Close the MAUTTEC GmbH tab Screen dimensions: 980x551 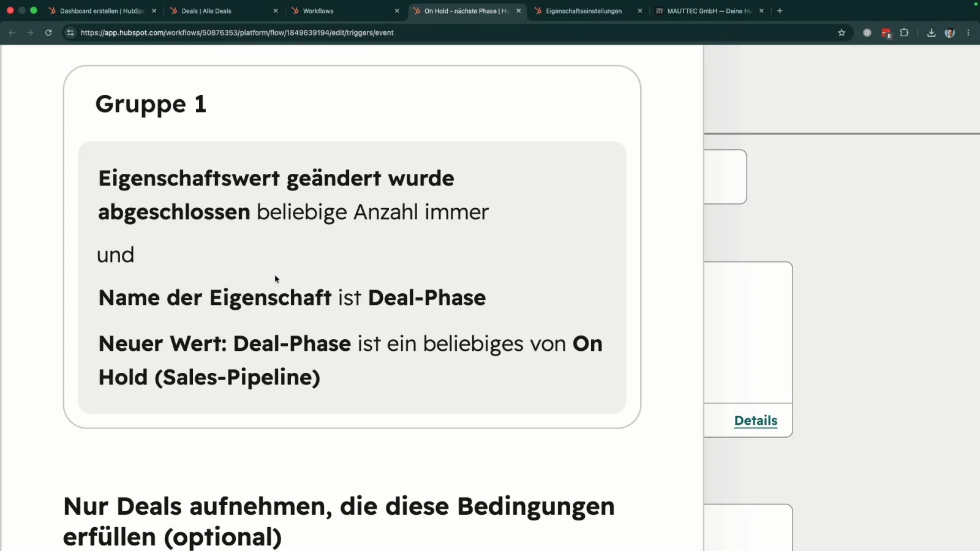761,11
